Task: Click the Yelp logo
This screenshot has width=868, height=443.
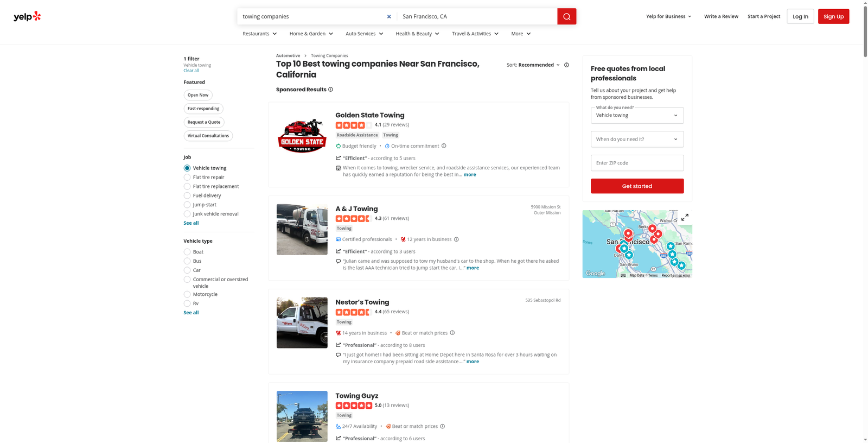Action: (27, 16)
